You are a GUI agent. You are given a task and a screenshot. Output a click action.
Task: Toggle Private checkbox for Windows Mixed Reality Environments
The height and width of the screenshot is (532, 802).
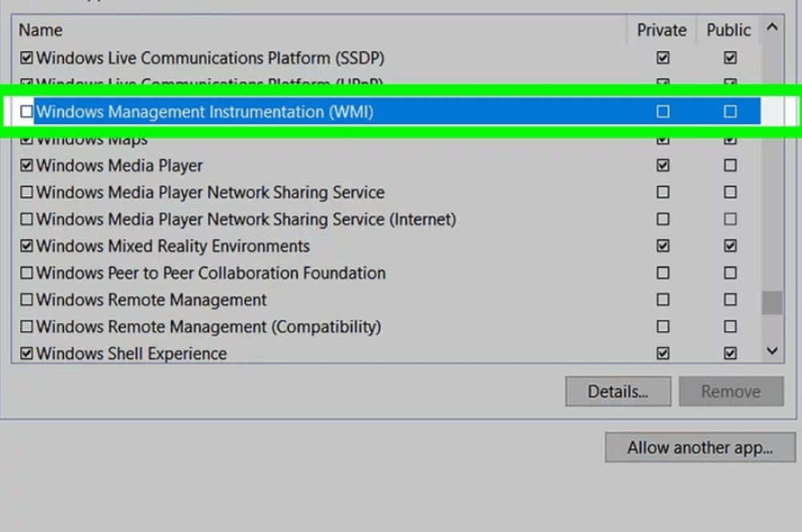tap(663, 246)
